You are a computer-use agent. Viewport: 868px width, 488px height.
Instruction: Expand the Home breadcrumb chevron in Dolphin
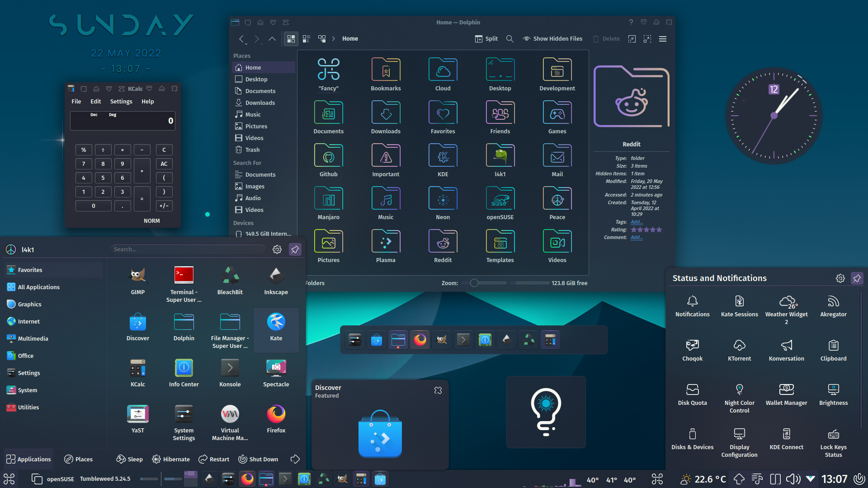pos(334,39)
